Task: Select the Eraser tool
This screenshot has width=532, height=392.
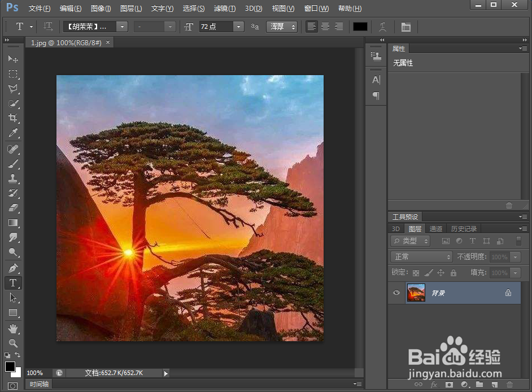Action: 13,208
